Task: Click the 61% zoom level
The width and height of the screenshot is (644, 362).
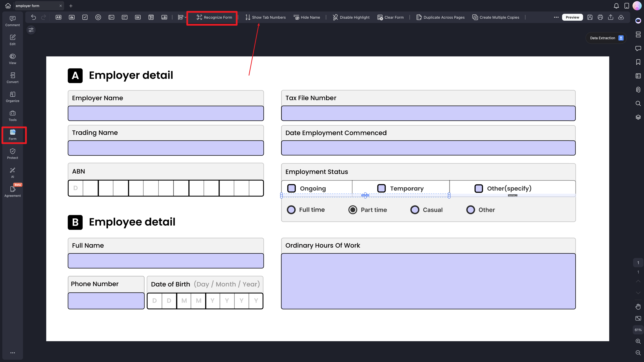Action: pos(638,330)
